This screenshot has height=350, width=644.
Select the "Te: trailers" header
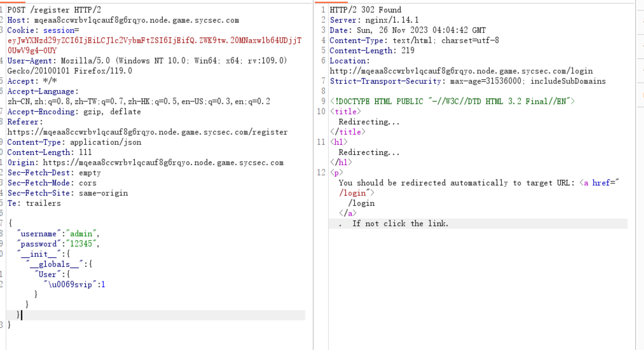(x=34, y=203)
